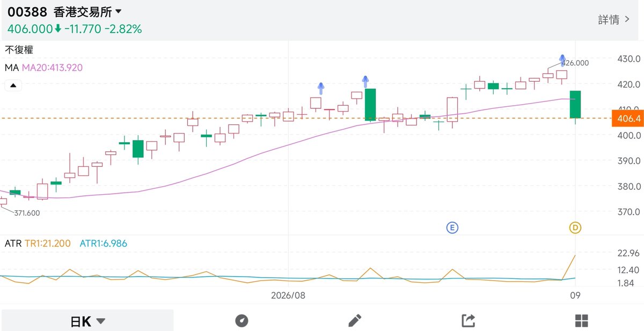Collapse the MA indicator with the up-triangle button
This screenshot has width=644, height=331.
pyautogui.click(x=13, y=85)
